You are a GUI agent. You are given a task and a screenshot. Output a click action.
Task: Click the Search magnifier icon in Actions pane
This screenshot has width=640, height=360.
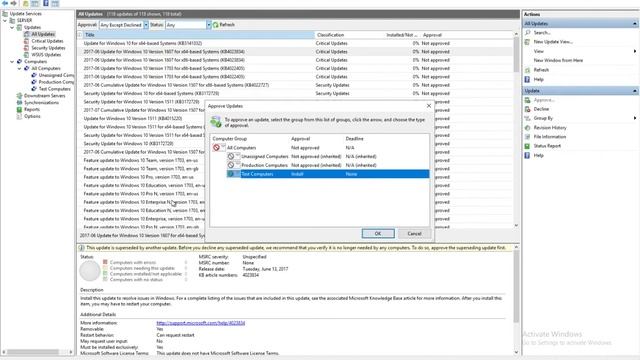pyautogui.click(x=527, y=32)
